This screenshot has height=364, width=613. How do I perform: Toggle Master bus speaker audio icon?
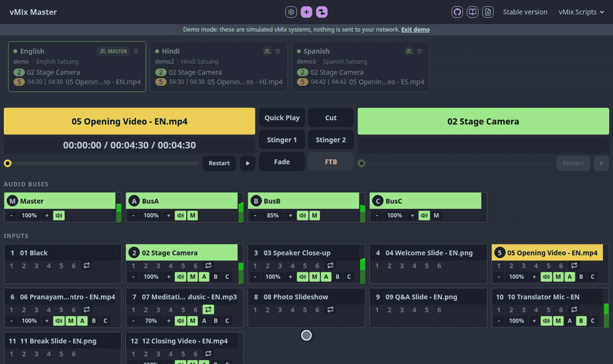(x=59, y=215)
